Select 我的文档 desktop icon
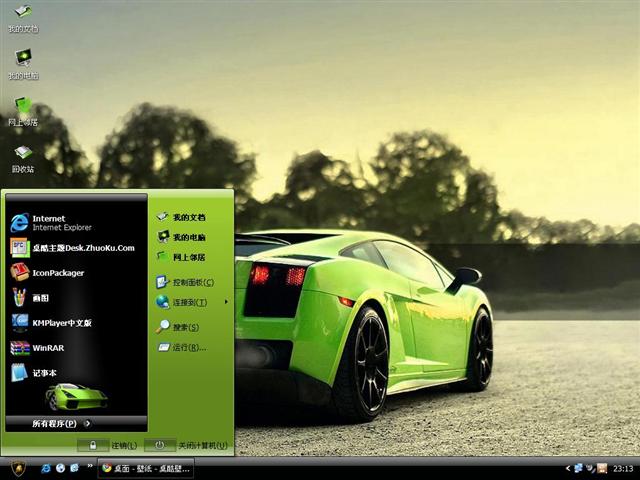This screenshot has height=480, width=640. pos(23,18)
